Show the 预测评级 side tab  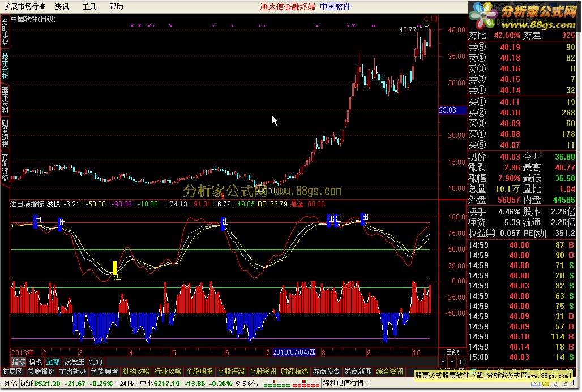pos(5,167)
